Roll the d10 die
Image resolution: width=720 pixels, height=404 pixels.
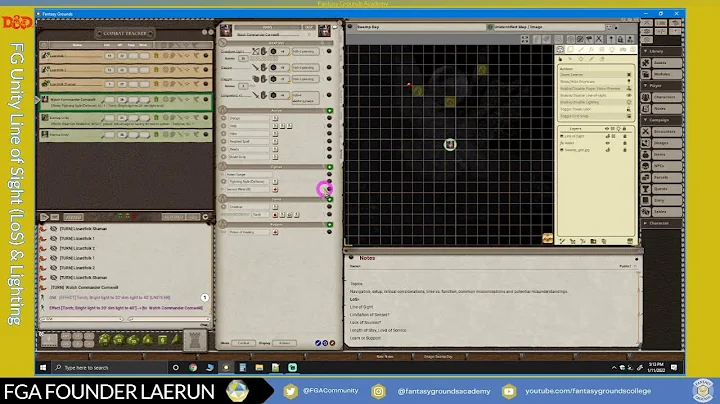coord(133,340)
